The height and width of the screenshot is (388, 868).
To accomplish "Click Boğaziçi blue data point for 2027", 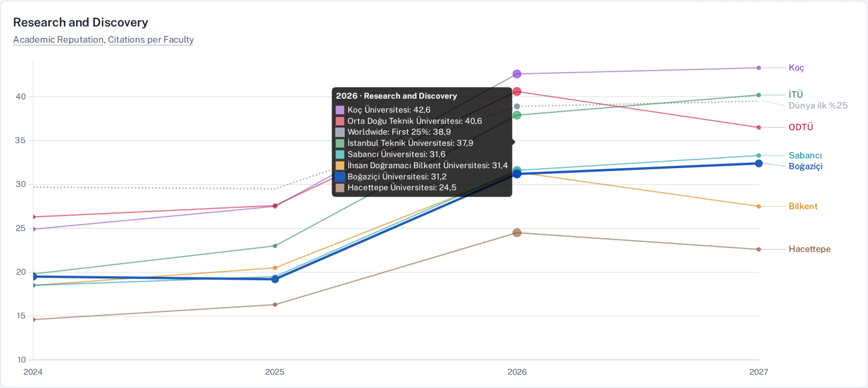I will click(758, 163).
